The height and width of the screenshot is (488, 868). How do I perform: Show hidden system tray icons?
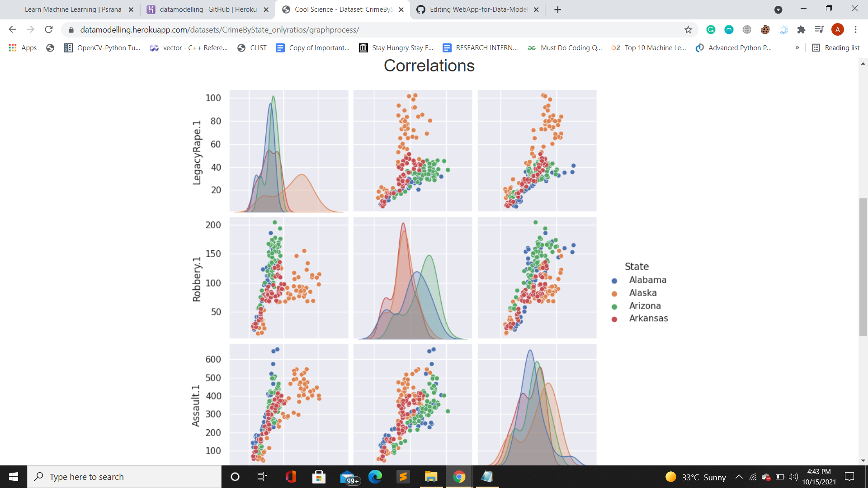coord(739,477)
